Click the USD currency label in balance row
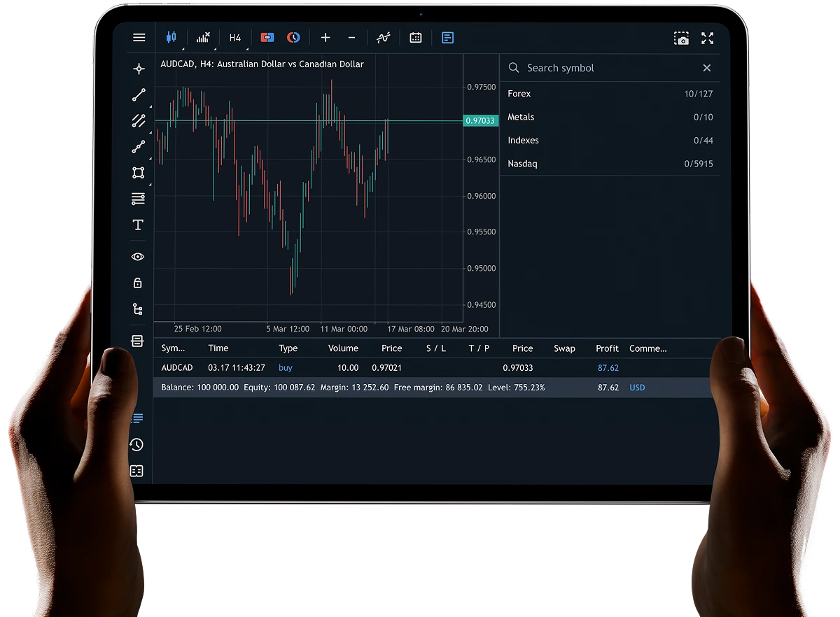This screenshot has height=617, width=840. [637, 388]
